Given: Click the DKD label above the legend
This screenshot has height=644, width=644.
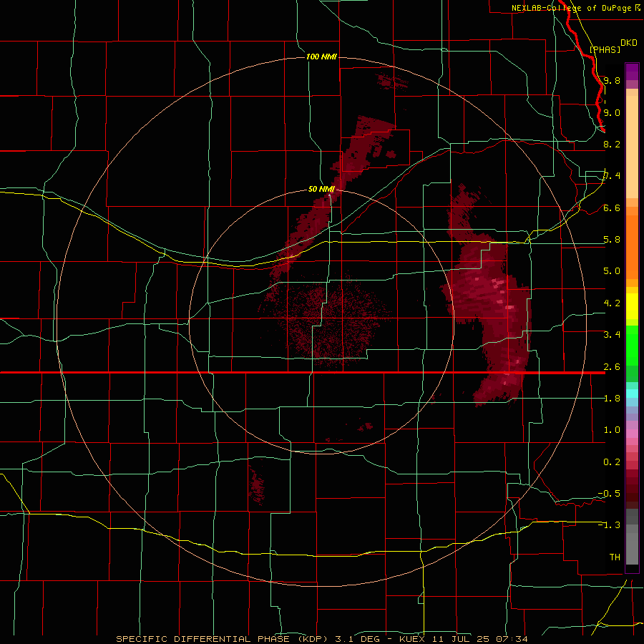Looking at the screenshot, I should (629, 43).
